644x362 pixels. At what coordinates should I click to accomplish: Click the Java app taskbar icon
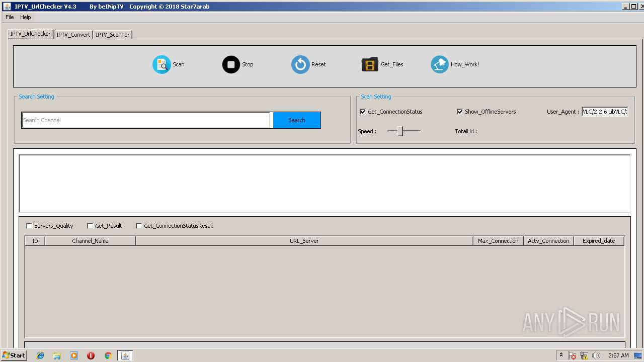pos(125,355)
